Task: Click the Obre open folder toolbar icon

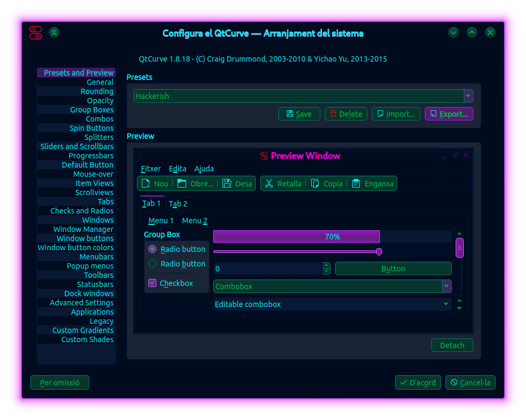Action: coord(182,183)
